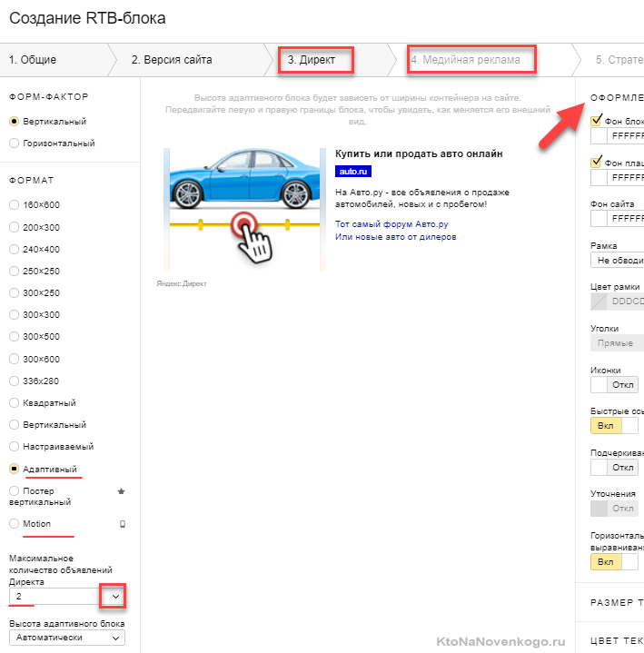The height and width of the screenshot is (653, 644).
Task: Choose the 160×600 format
Action: click(15, 205)
